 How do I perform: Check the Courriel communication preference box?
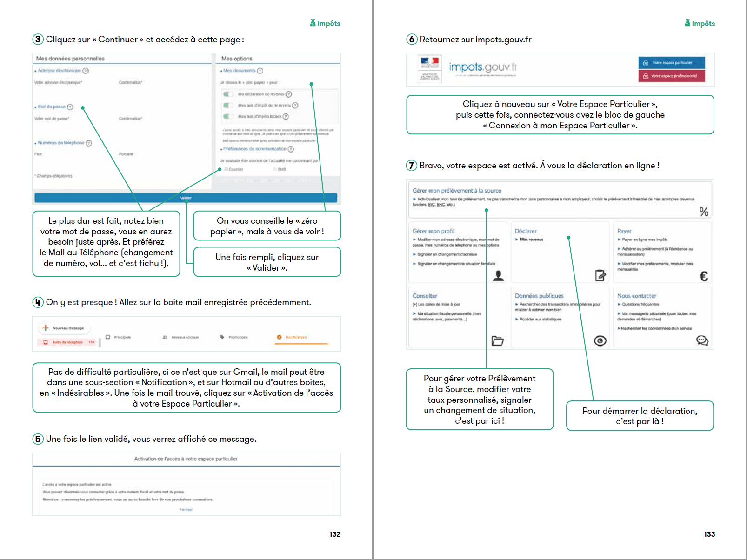tap(226, 169)
